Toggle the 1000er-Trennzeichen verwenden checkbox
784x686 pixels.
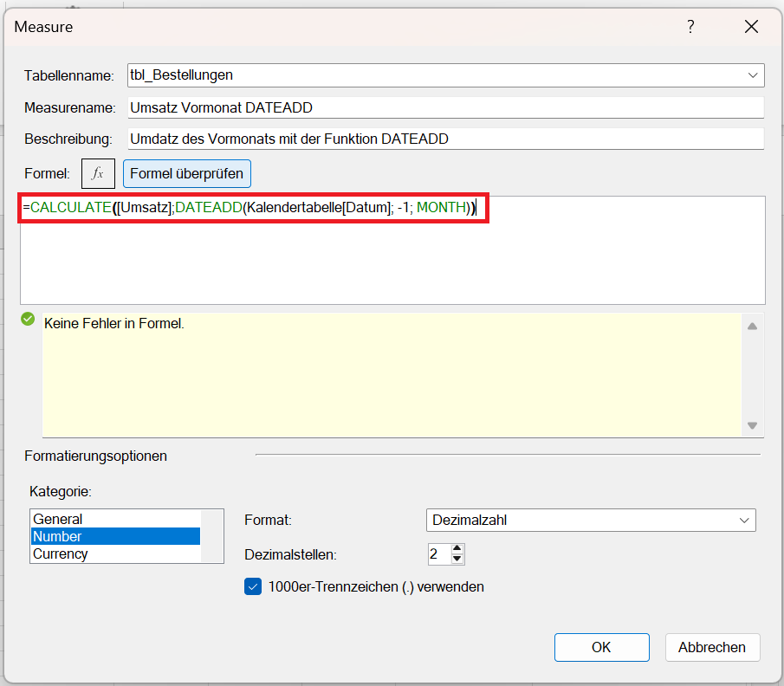coord(253,586)
